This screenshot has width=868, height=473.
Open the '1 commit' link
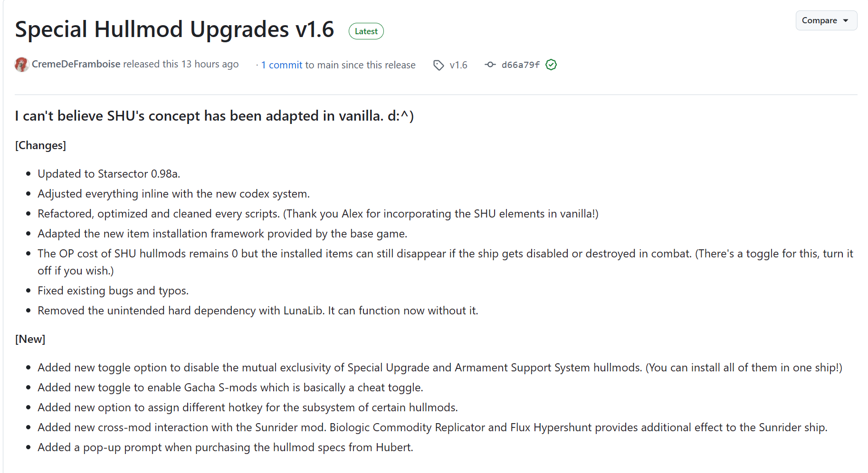pos(281,65)
